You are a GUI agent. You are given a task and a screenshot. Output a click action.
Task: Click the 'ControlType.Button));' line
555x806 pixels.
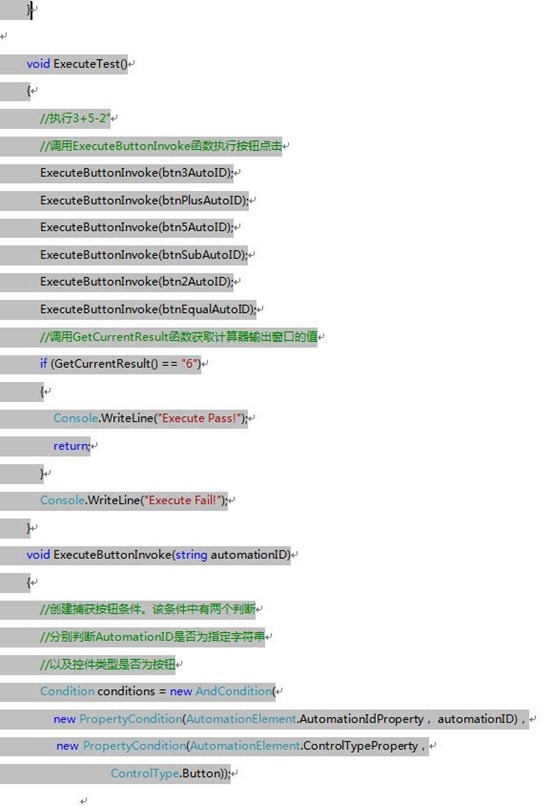click(x=171, y=773)
